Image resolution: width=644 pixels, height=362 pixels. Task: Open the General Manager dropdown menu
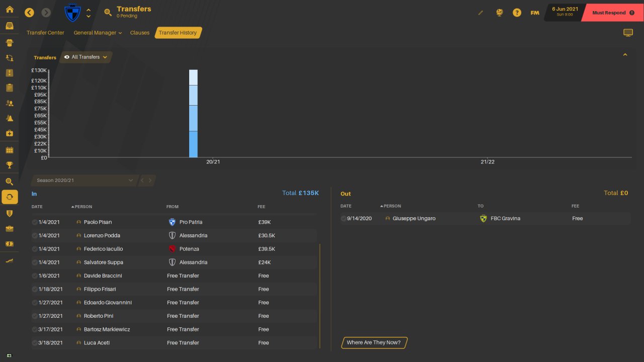(x=98, y=33)
